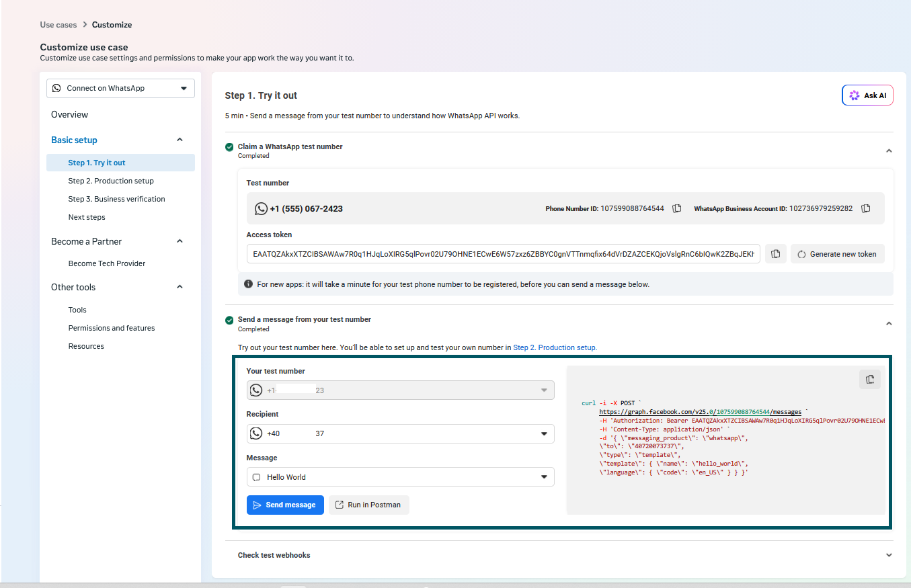The height and width of the screenshot is (588, 911).
Task: Open the Message template dropdown
Action: click(x=400, y=477)
